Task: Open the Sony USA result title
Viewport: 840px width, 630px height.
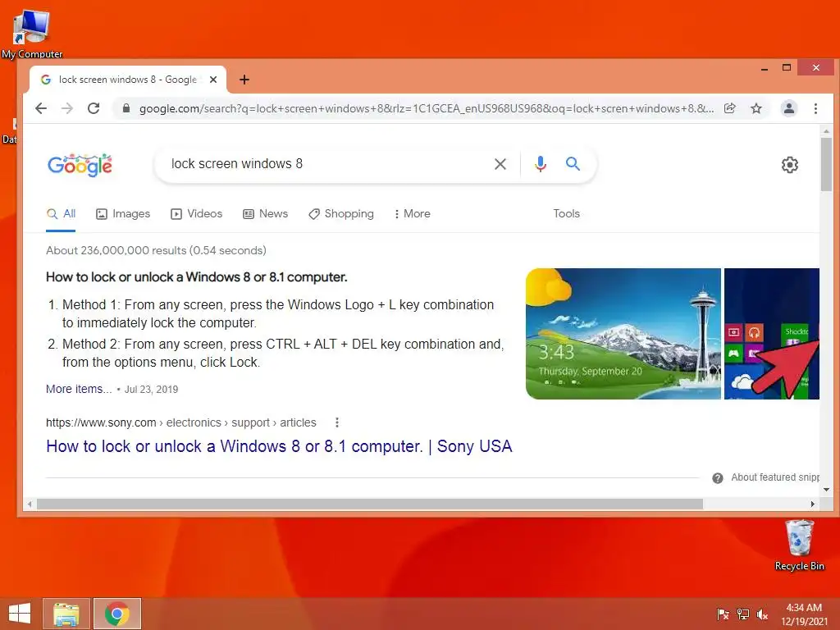Action: [279, 446]
